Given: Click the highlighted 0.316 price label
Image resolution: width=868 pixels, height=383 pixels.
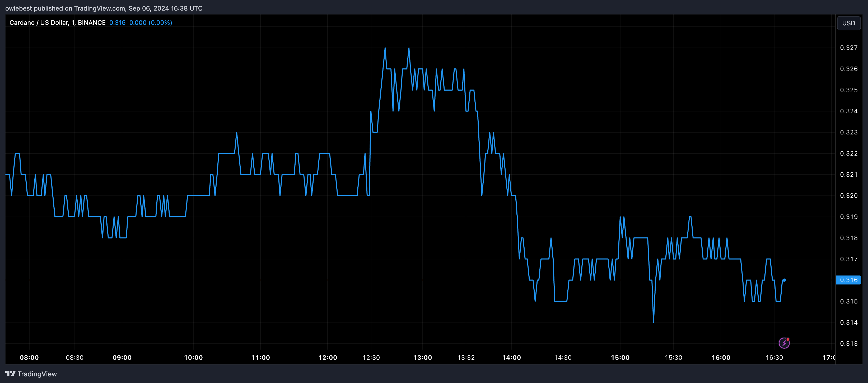Looking at the screenshot, I should pos(848,280).
